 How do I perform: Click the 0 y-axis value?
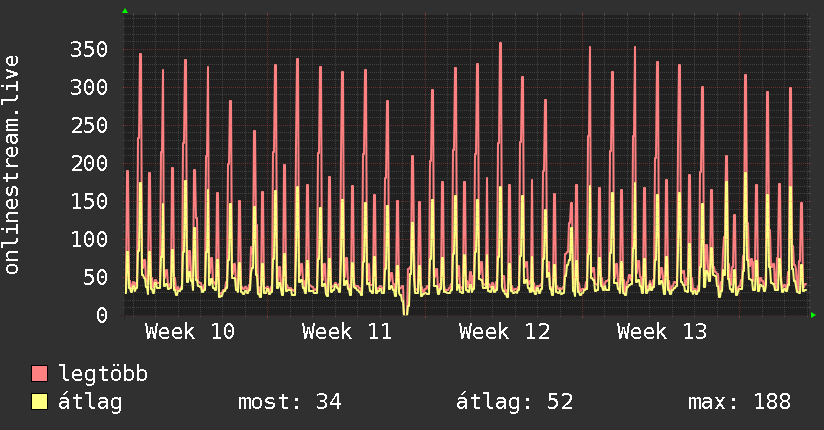click(x=102, y=315)
